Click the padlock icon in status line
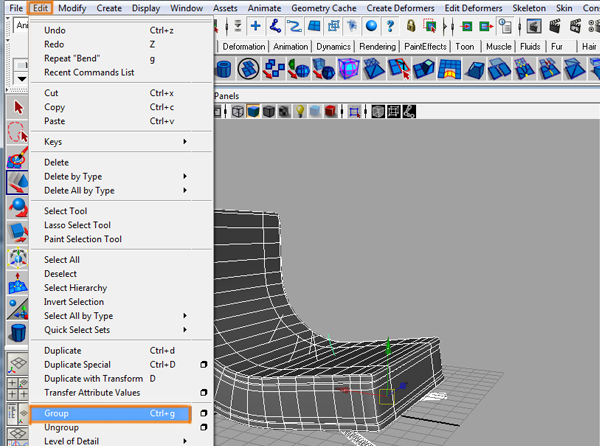The image size is (600, 446). 411,26
